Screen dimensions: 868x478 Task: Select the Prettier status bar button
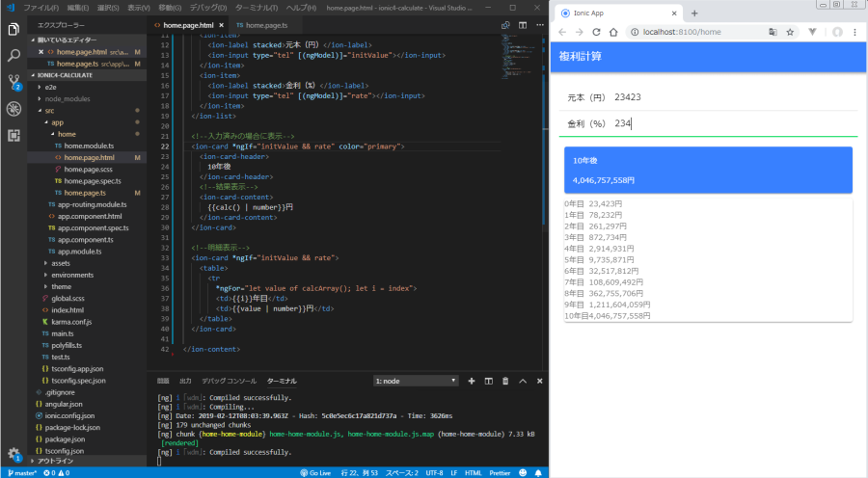pos(499,472)
